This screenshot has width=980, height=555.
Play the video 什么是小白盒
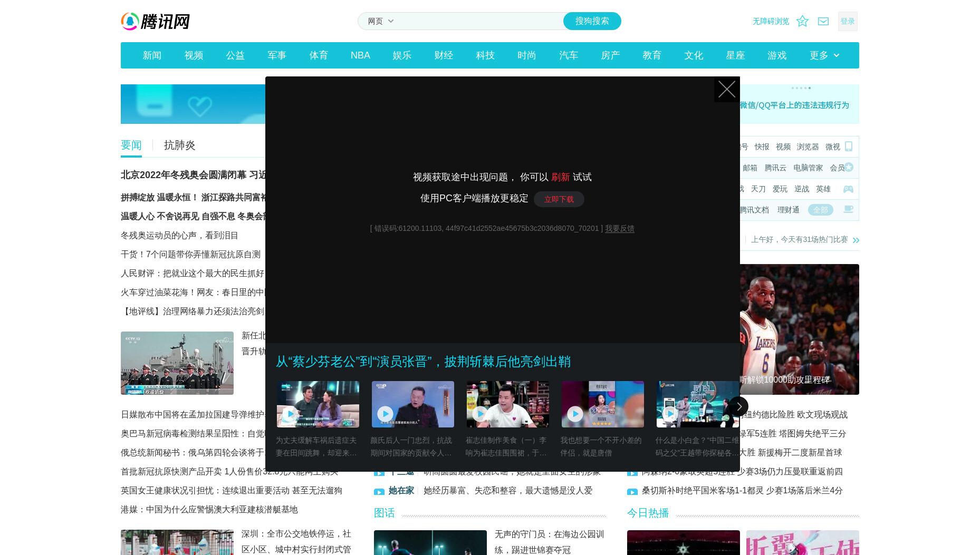[697, 404]
